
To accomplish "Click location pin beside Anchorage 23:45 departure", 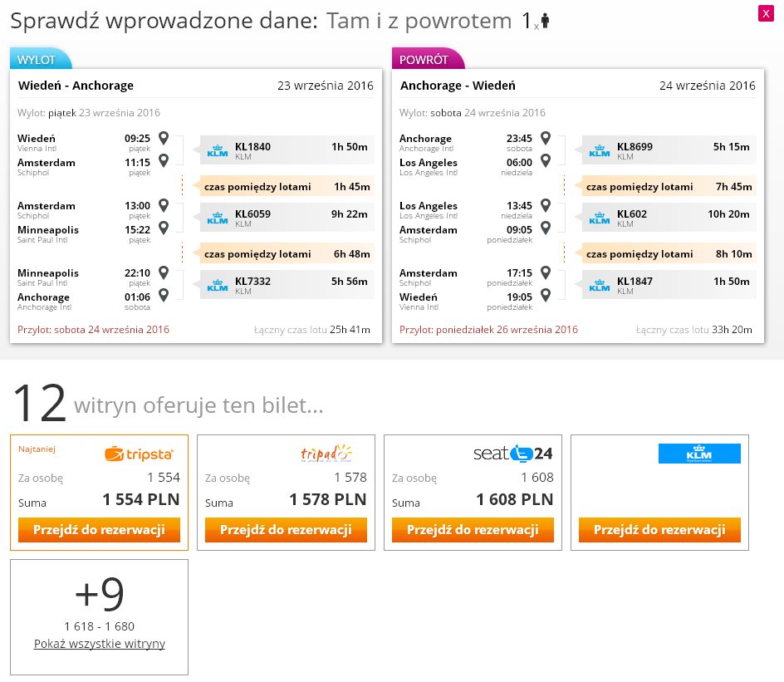I will point(546,138).
